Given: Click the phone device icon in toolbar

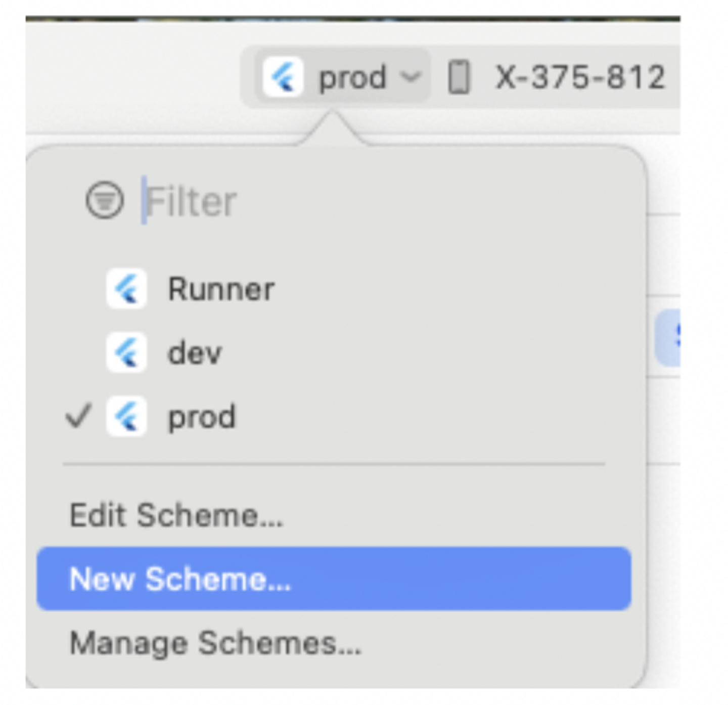Looking at the screenshot, I should coord(459,77).
